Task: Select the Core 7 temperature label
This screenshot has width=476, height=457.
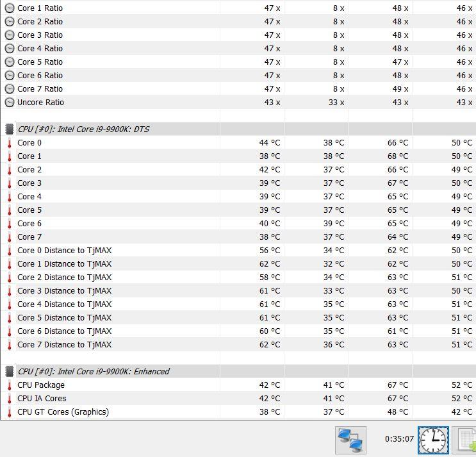Action: coord(29,237)
